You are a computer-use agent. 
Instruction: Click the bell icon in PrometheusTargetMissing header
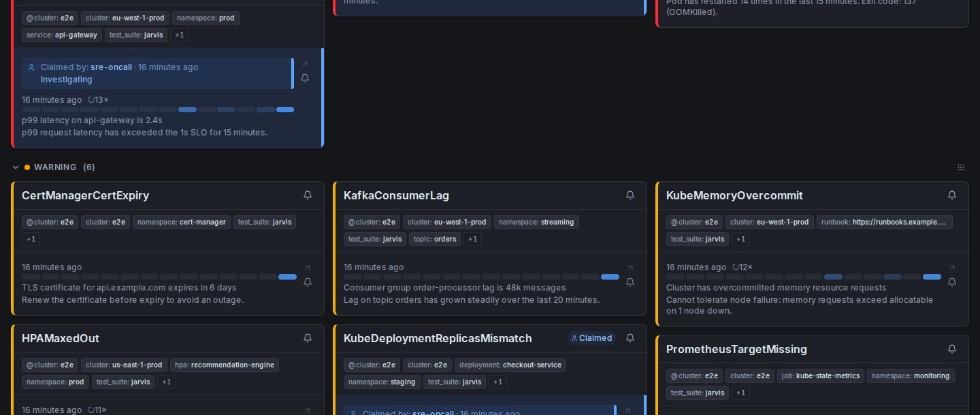click(x=952, y=349)
